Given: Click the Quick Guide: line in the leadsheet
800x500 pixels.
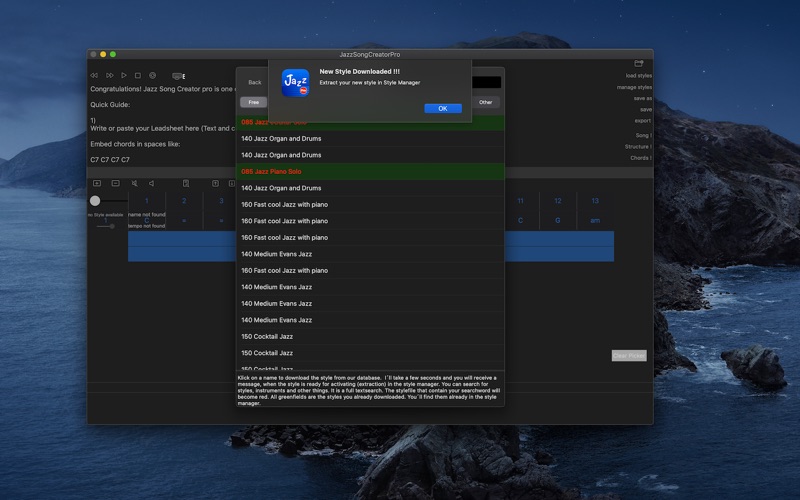Looking at the screenshot, I should coord(110,105).
